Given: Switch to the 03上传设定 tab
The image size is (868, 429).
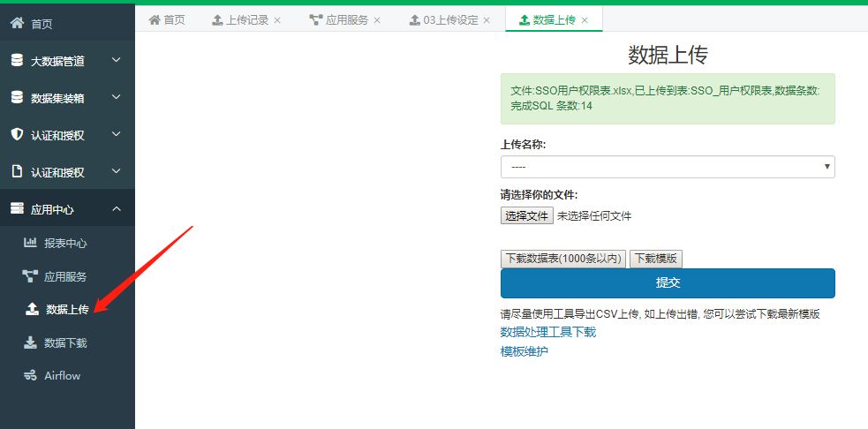Looking at the screenshot, I should point(449,20).
